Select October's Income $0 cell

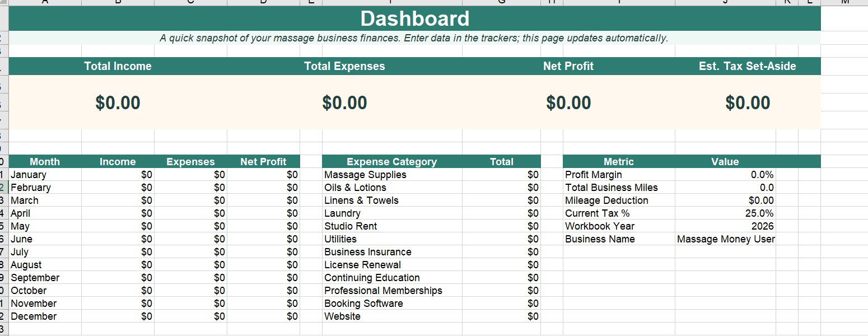click(x=118, y=291)
